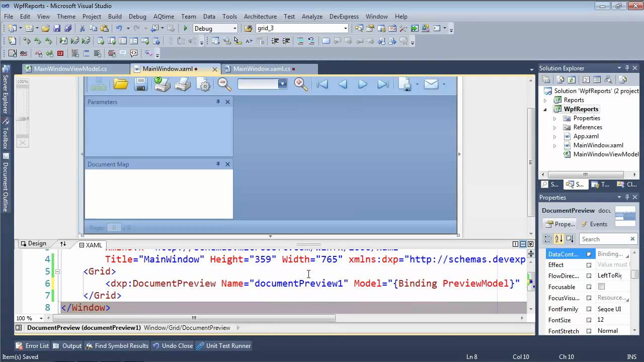Click the Undo arrow icon
Image resolution: width=644 pixels, height=362 pixels.
(119, 29)
